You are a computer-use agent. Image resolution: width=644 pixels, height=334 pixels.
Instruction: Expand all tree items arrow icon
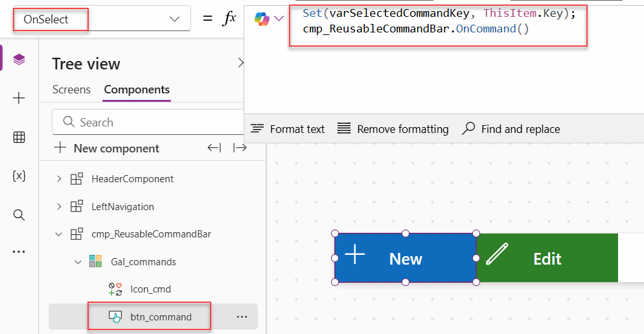(x=240, y=148)
